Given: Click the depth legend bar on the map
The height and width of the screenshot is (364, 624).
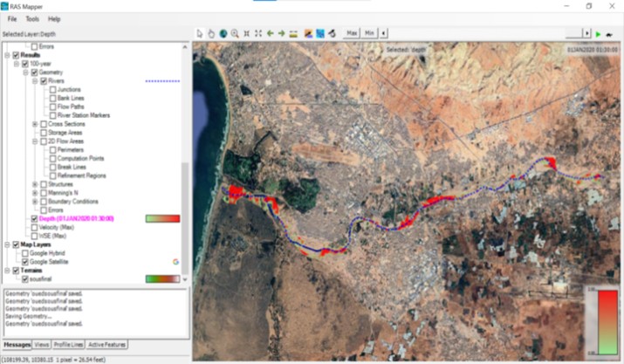Looking at the screenshot, I should (x=607, y=321).
